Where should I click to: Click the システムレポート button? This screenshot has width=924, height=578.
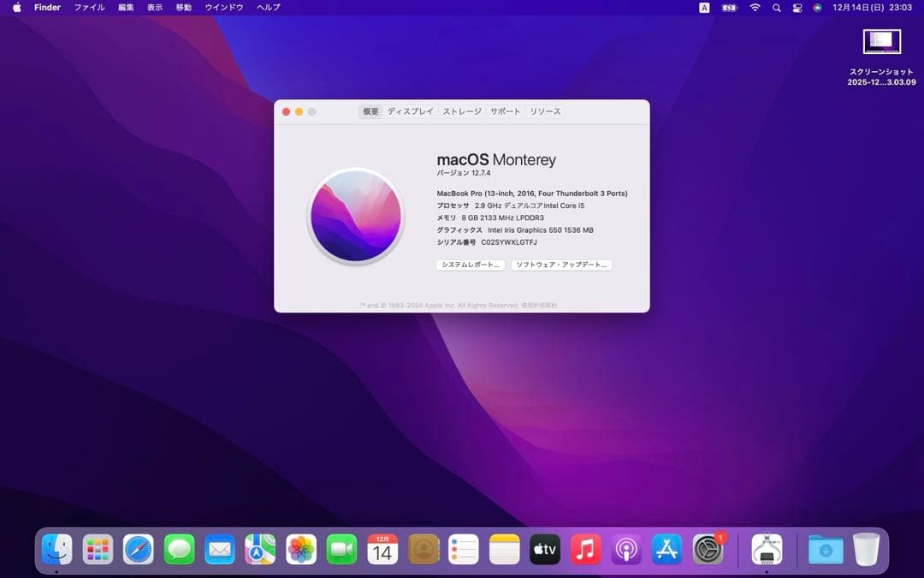[471, 265]
